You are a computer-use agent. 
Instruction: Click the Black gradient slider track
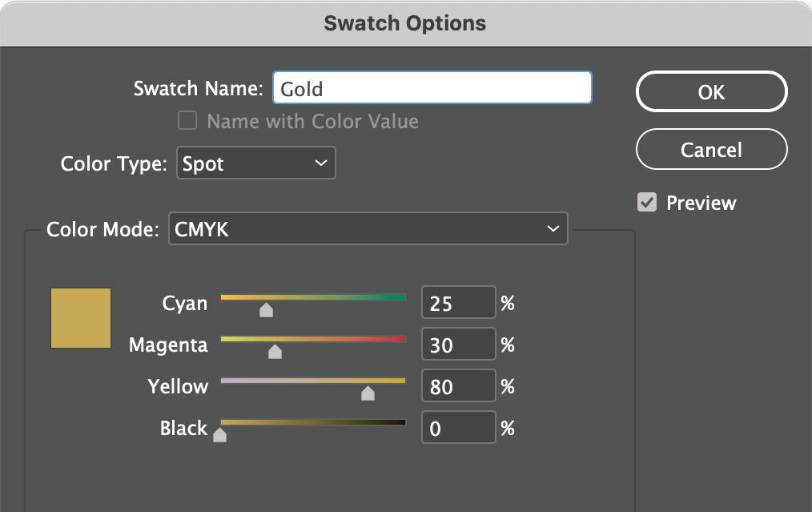coord(320,422)
